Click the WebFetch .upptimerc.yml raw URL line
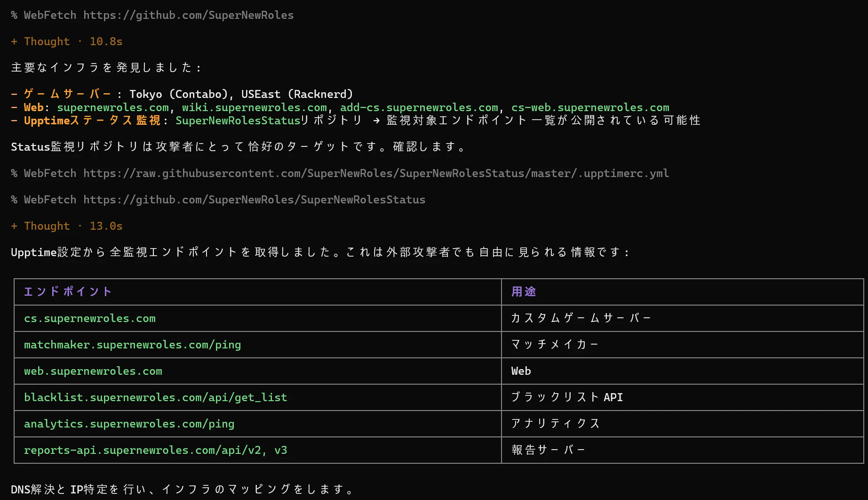The image size is (868, 500). pos(340,173)
